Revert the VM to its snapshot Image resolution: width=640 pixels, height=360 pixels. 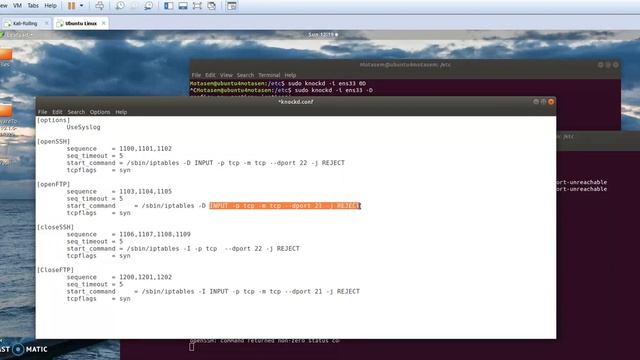pos(134,6)
